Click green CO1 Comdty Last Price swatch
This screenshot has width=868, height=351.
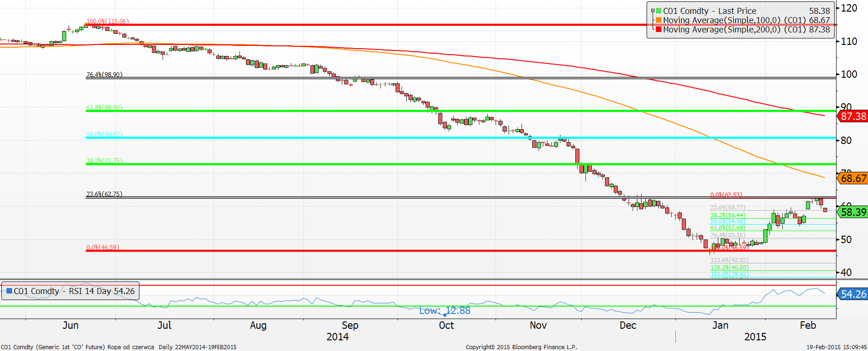659,11
